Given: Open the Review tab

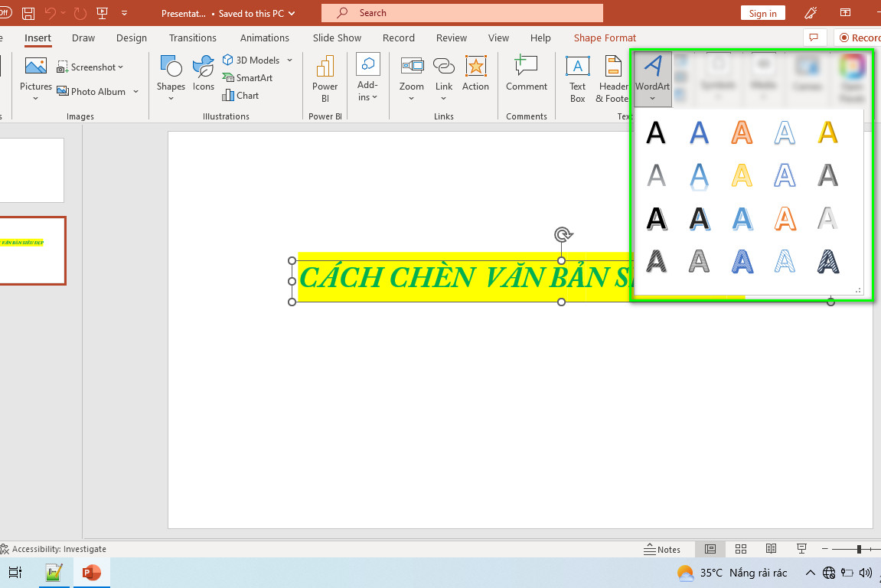Looking at the screenshot, I should 451,38.
